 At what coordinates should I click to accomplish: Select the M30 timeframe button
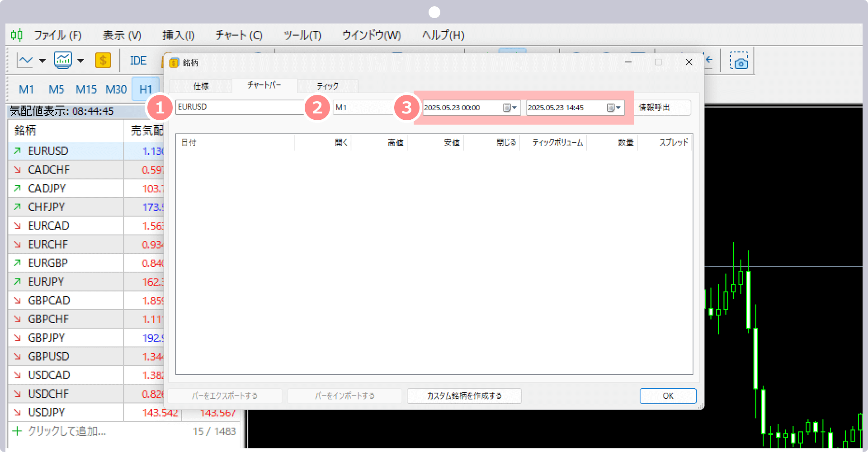(116, 89)
